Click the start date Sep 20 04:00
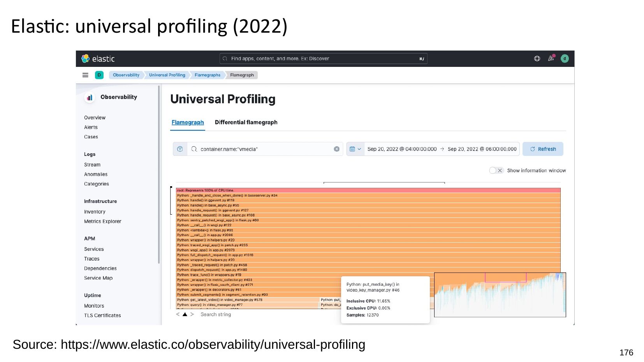Image resolution: width=644 pixels, height=362 pixels. pos(402,149)
